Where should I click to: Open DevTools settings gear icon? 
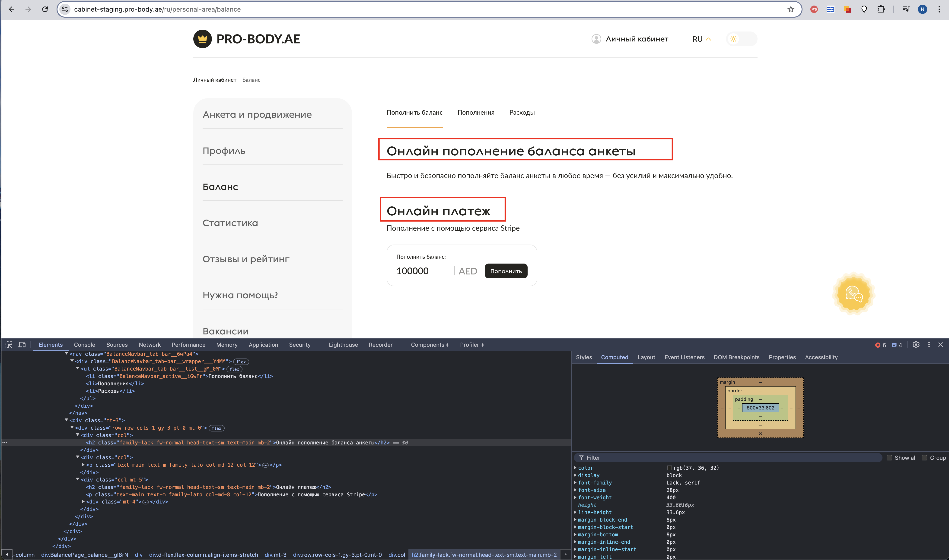tap(916, 345)
